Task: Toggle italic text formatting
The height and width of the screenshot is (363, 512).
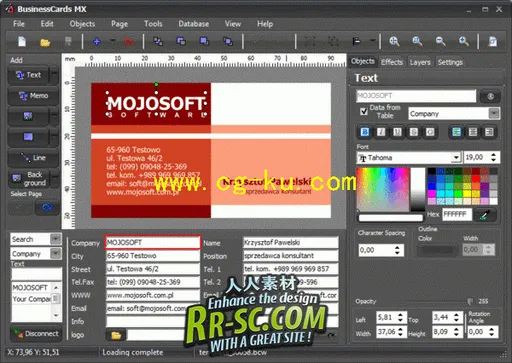Action: click(381, 132)
